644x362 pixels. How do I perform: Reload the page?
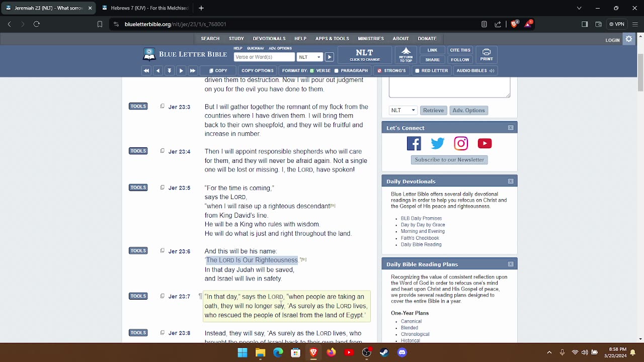(x=36, y=24)
